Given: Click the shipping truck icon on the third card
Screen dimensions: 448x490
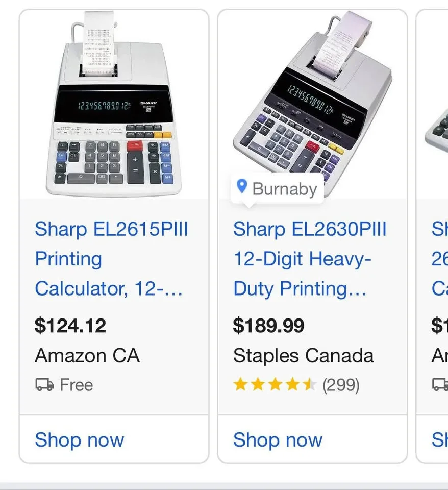Looking at the screenshot, I should pyautogui.click(x=440, y=384).
